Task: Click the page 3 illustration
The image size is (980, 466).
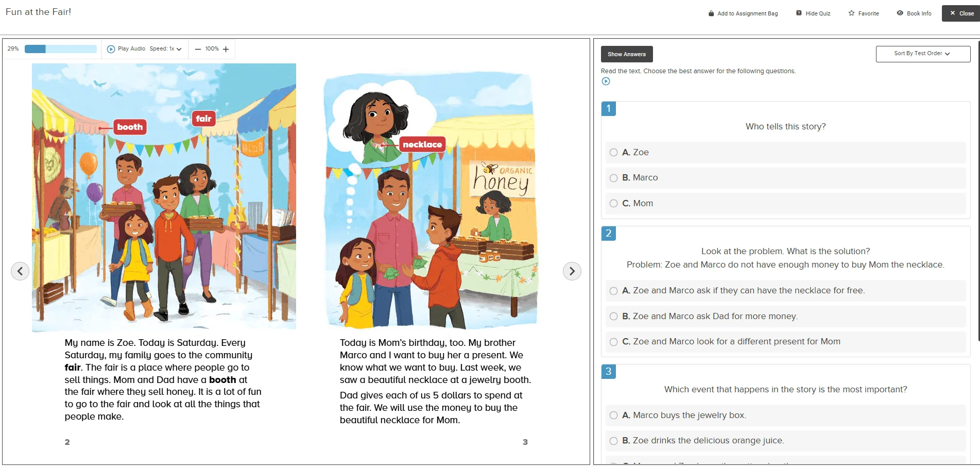Action: 430,200
